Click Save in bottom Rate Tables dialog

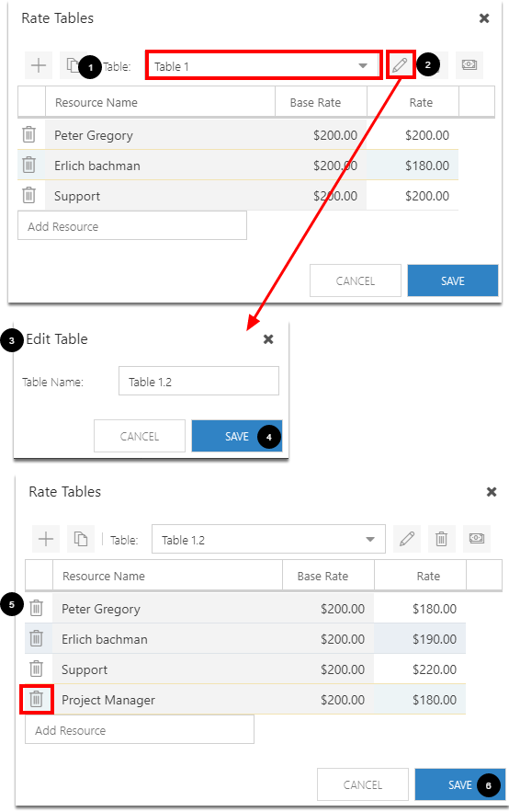click(460, 784)
